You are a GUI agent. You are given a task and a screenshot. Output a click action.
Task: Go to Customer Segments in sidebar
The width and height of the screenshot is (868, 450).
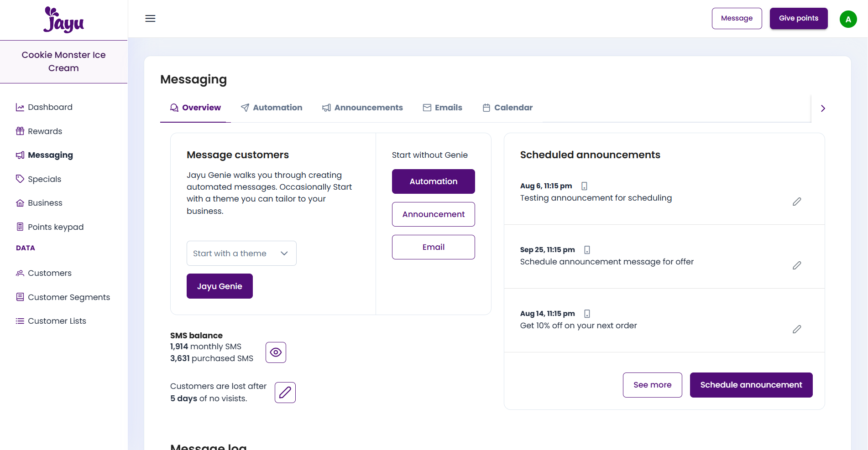point(68,297)
